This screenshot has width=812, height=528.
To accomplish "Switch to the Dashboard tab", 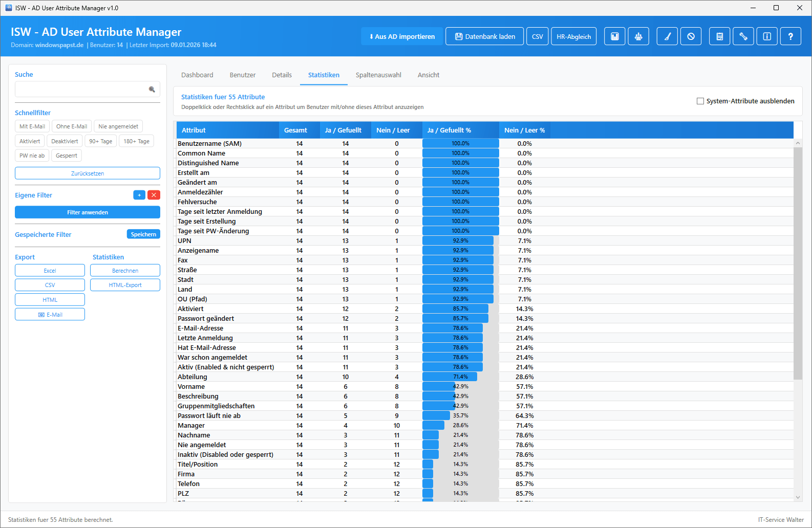I will pos(197,75).
